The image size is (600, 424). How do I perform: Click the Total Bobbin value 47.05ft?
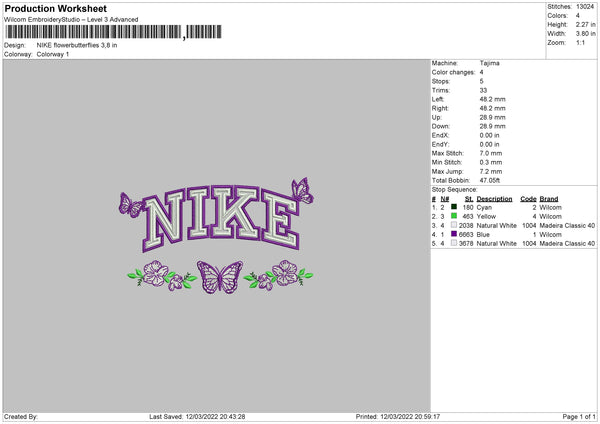(490, 180)
